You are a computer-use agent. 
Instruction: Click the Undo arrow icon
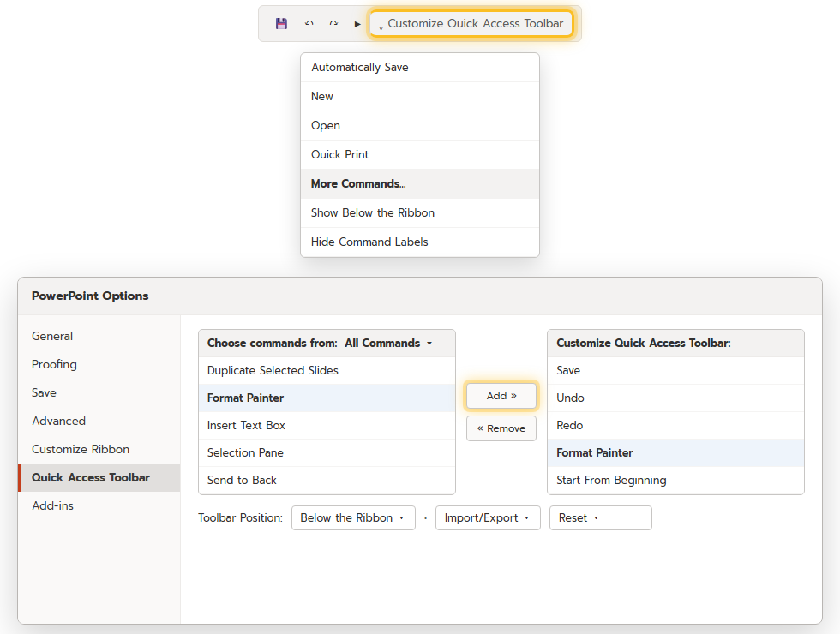coord(309,24)
